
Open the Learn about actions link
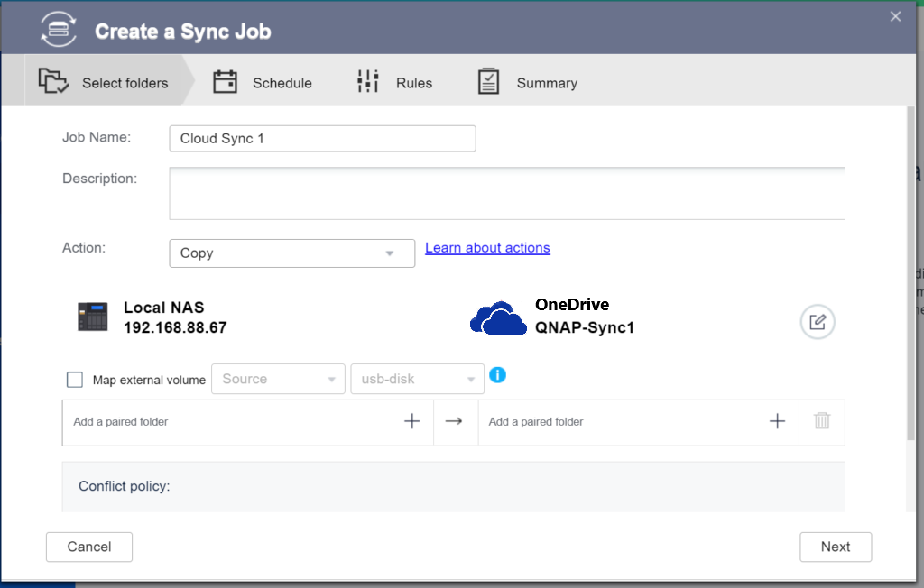pos(487,248)
